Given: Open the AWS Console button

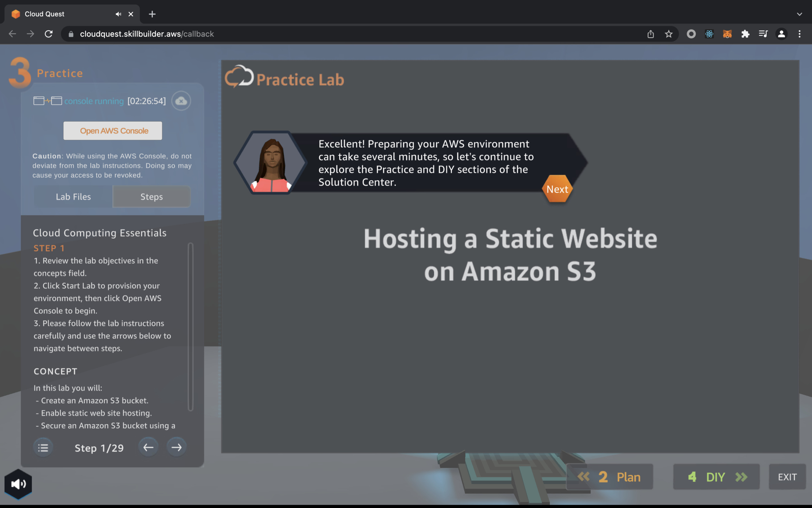Looking at the screenshot, I should point(113,131).
